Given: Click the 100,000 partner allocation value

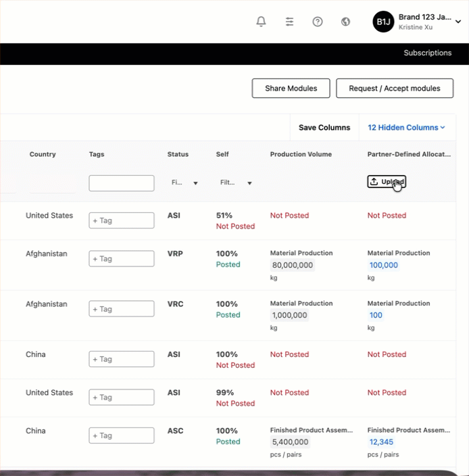Looking at the screenshot, I should click(x=383, y=265).
